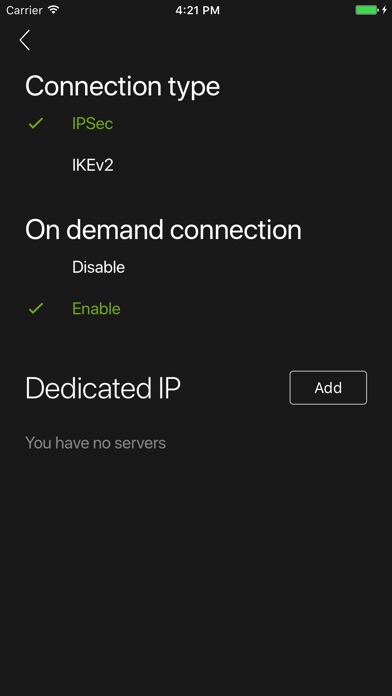Click the You have no servers message
The image size is (392, 696).
95,443
